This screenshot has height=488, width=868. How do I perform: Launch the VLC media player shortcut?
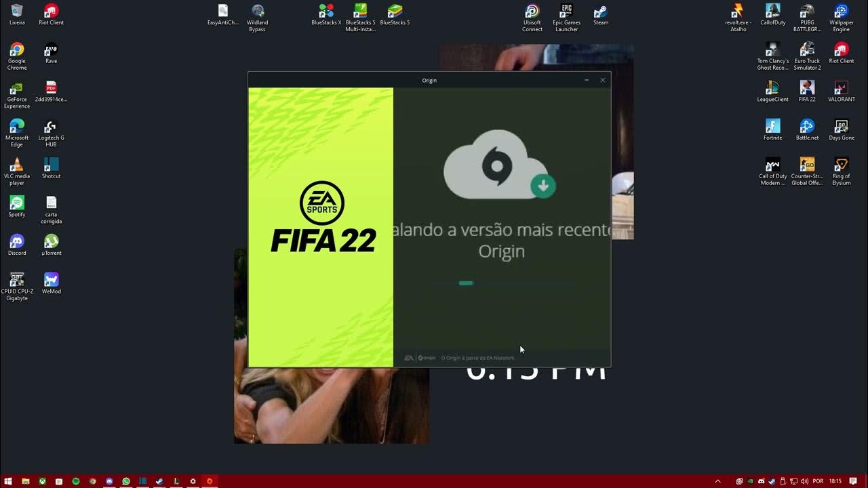pyautogui.click(x=17, y=172)
